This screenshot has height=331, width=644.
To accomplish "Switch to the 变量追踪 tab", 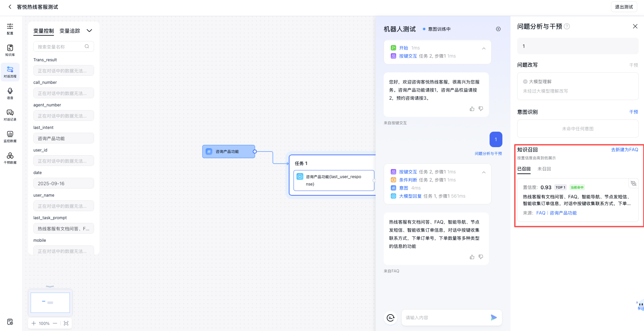I will tap(70, 31).
